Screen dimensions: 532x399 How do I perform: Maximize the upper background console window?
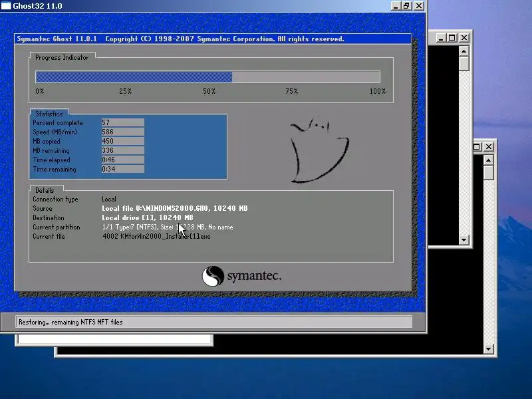coord(452,38)
